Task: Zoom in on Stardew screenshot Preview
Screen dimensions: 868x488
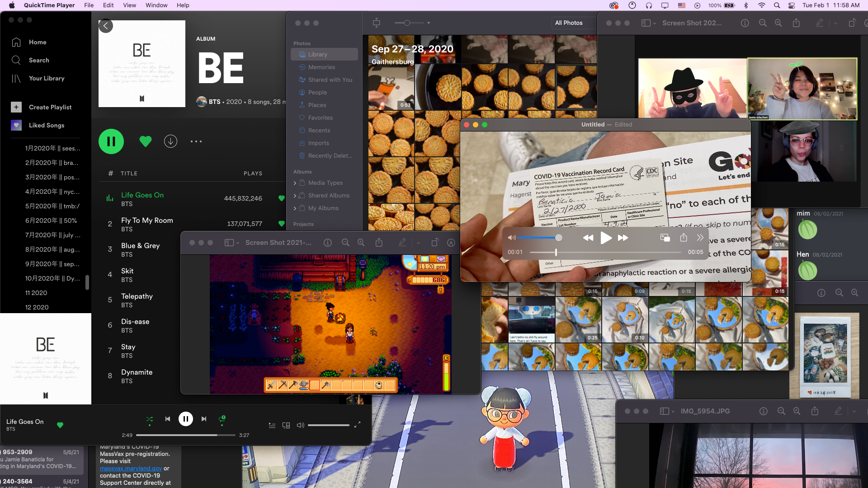Action: 361,243
